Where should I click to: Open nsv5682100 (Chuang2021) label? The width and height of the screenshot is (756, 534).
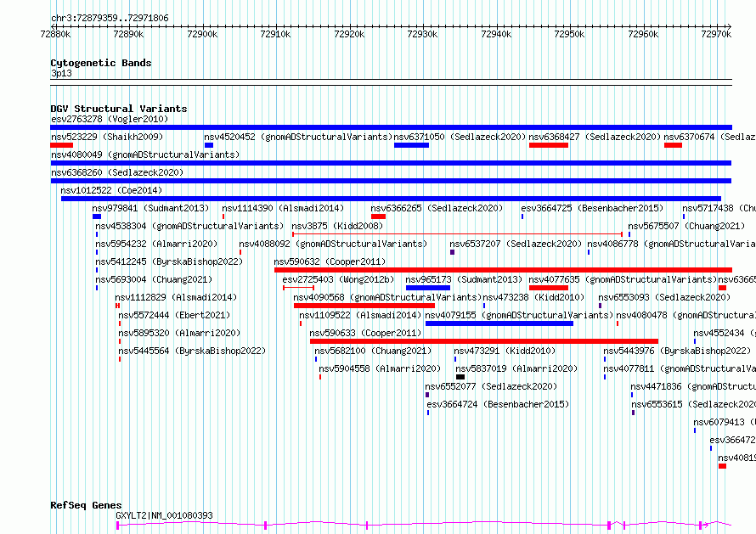pyautogui.click(x=373, y=351)
